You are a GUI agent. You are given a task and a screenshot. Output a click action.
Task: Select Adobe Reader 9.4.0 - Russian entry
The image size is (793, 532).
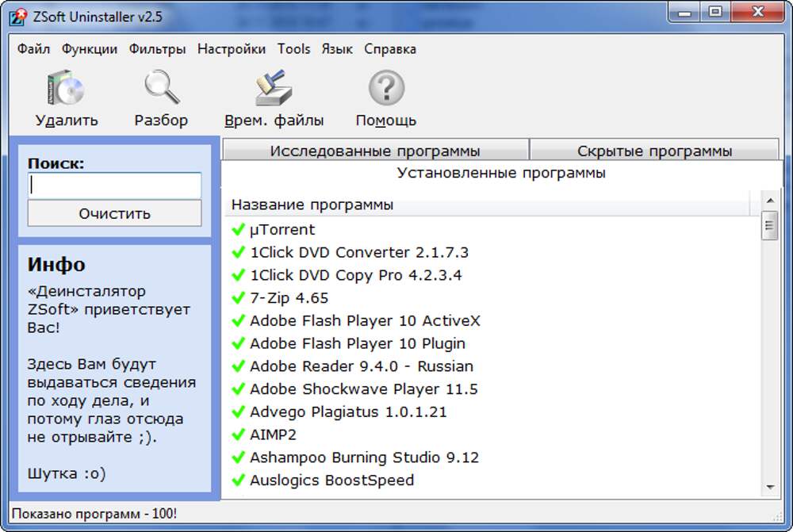point(361,366)
